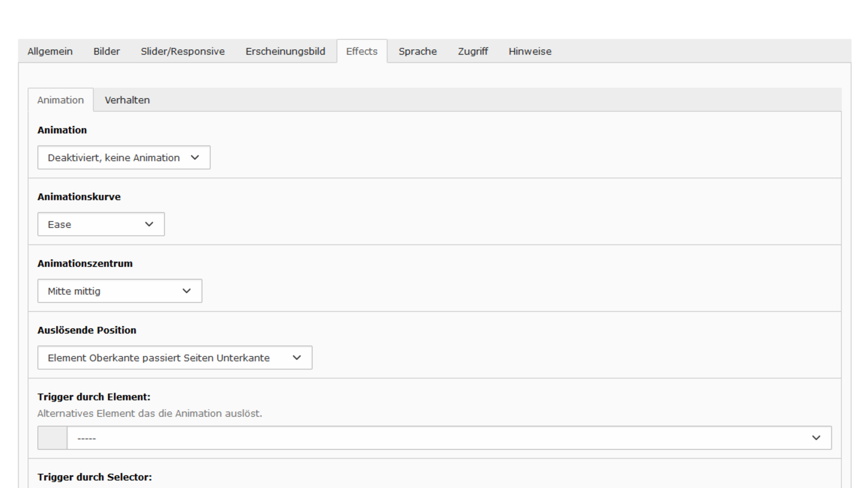Image resolution: width=868 pixels, height=488 pixels.
Task: Click the icon box beside Trigger durch Element select
Action: [x=52, y=438]
